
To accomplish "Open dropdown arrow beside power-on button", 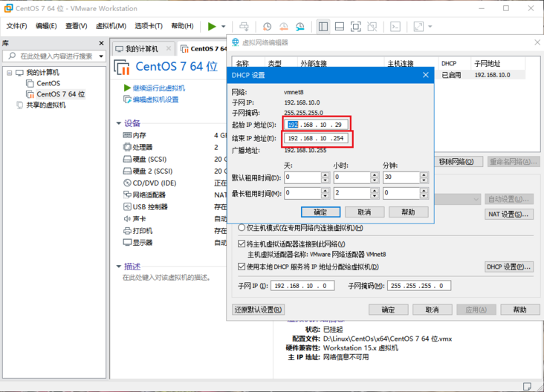I will [223, 27].
